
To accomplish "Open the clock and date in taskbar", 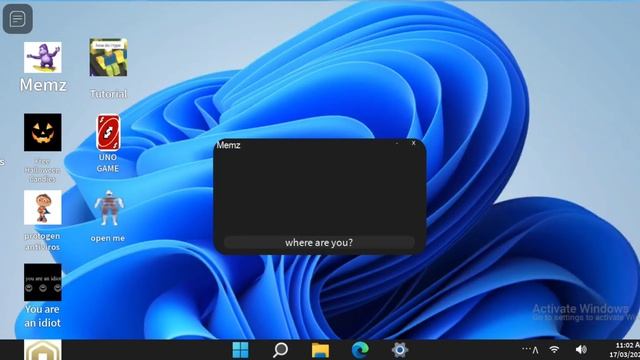I will tap(625, 350).
